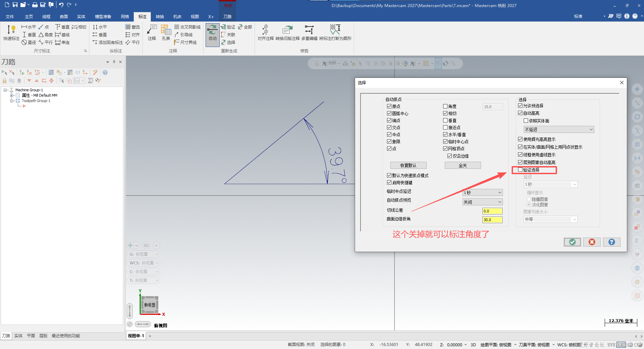Select the 视图单-1 view sheet tab
The image size is (644, 349).
tap(136, 336)
